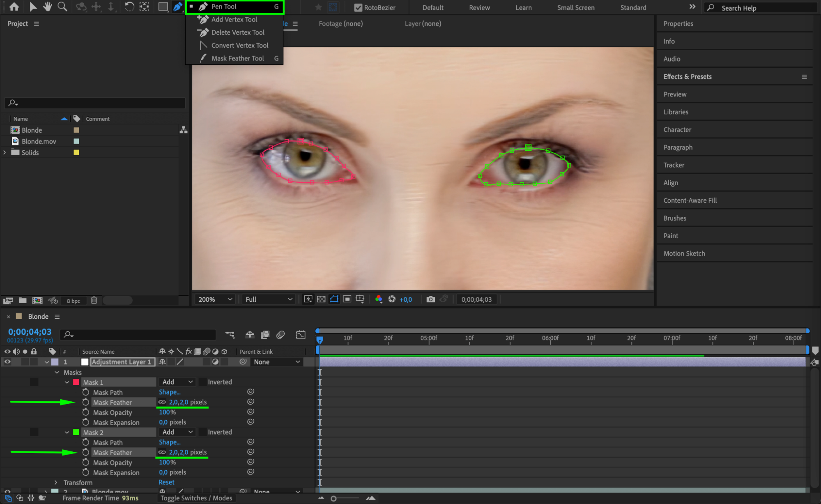Pick the Rectangle shape tool
821x504 pixels.
pyautogui.click(x=163, y=7)
